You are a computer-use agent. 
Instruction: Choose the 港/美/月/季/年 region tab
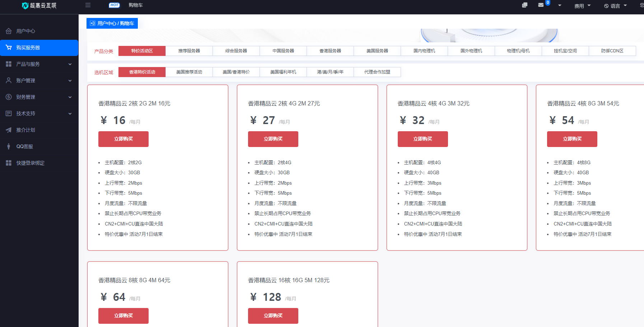330,72
